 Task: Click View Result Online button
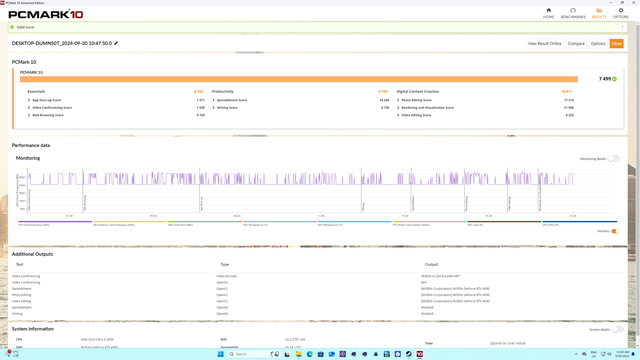tap(544, 43)
